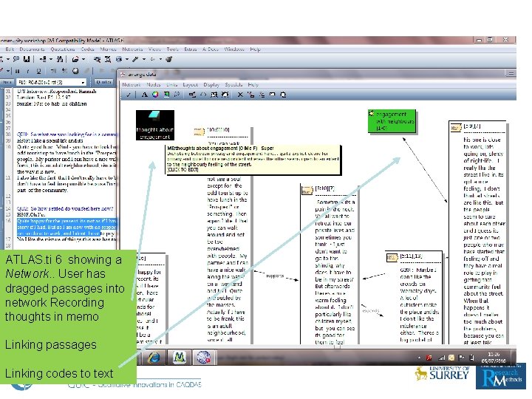The height and width of the screenshot is (399, 532).
Task: Click the green square icon in network toolbar
Action: [x=166, y=95]
